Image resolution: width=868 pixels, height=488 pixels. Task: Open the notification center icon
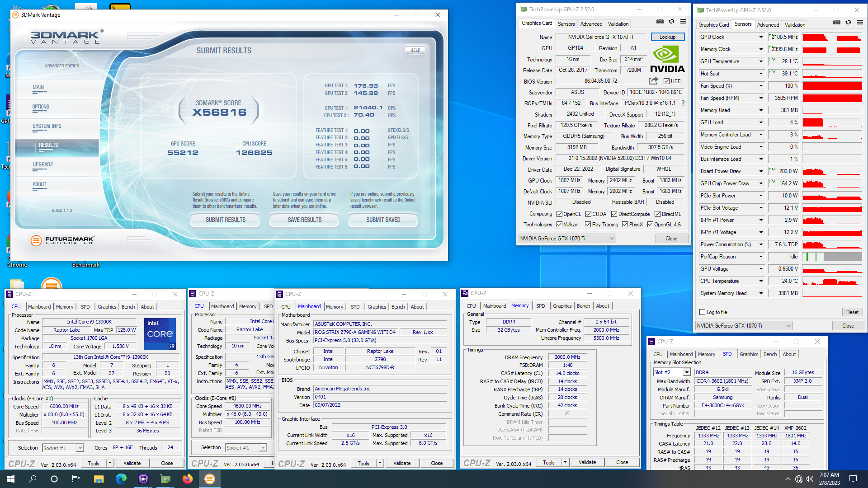853,479
